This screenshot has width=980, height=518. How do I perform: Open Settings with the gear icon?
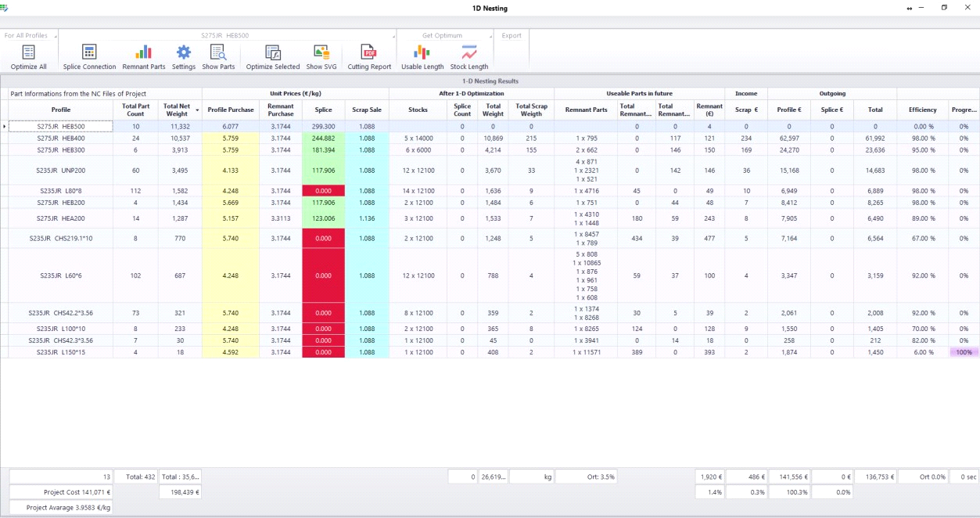pos(183,53)
